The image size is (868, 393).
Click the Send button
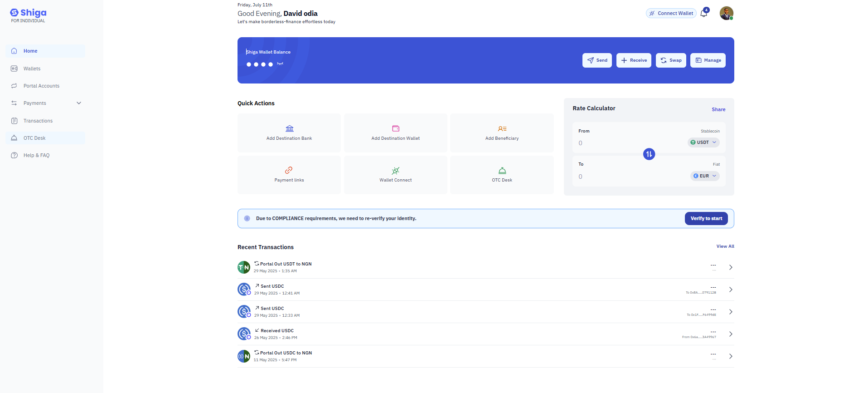pos(597,60)
